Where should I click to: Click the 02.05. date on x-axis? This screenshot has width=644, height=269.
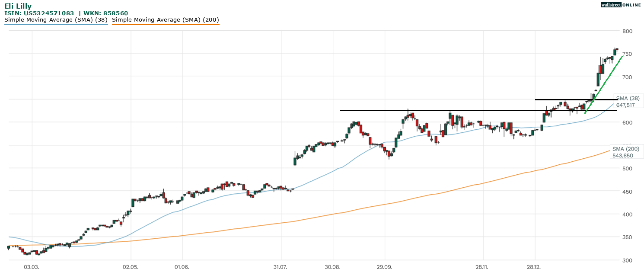(x=130, y=267)
